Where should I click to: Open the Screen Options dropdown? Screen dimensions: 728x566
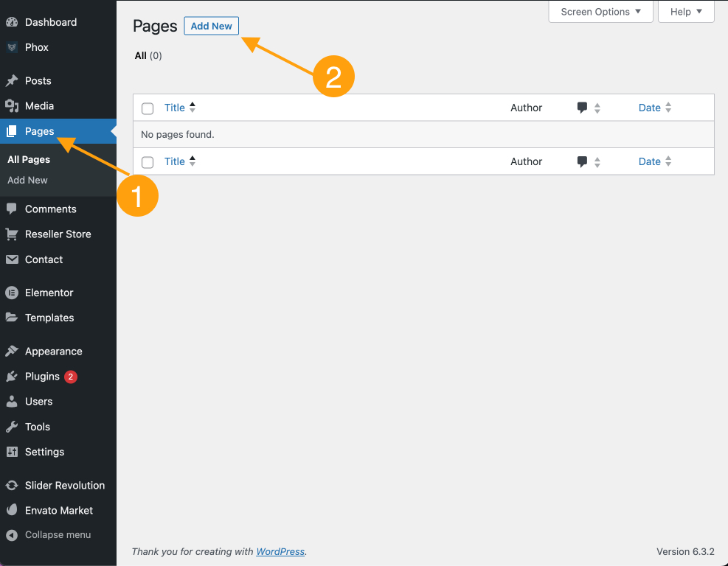click(600, 12)
